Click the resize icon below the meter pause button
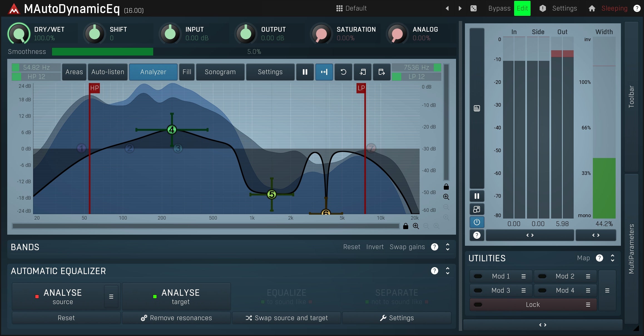The image size is (644, 336). pos(477,209)
